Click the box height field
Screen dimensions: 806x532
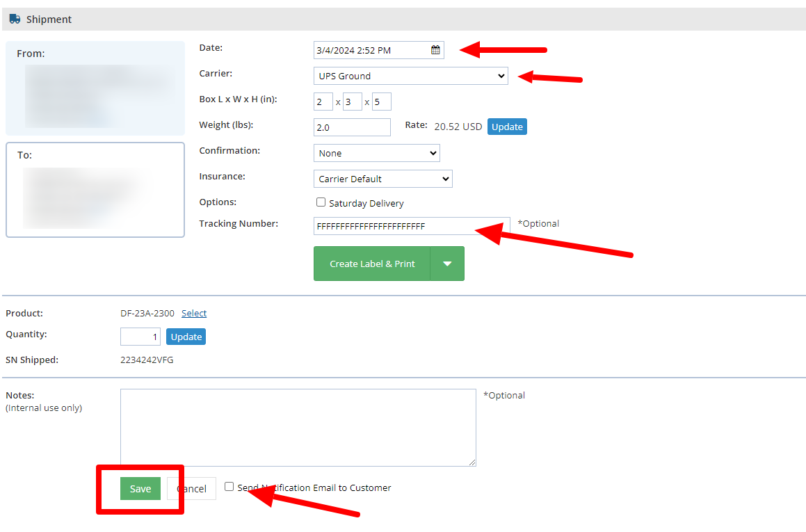tap(381, 102)
